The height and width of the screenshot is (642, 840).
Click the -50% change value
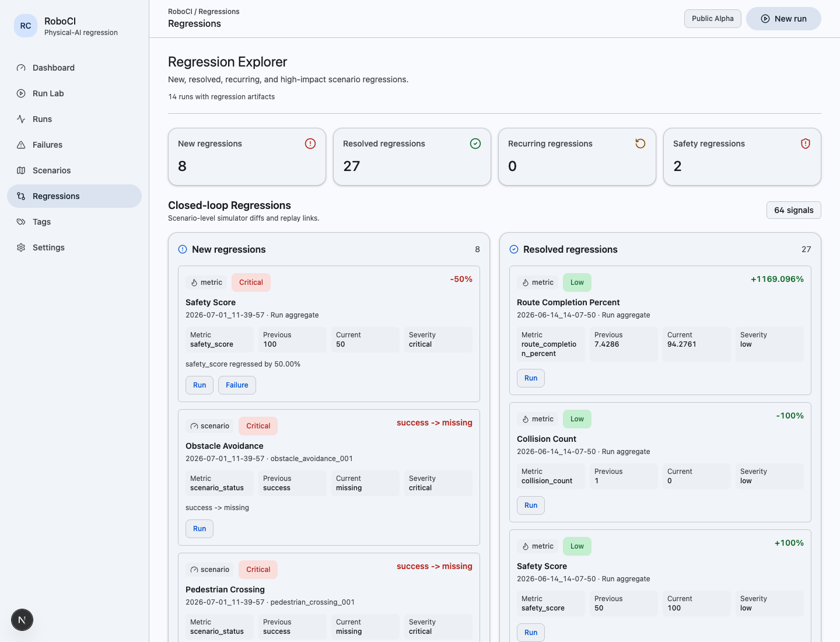[461, 280]
